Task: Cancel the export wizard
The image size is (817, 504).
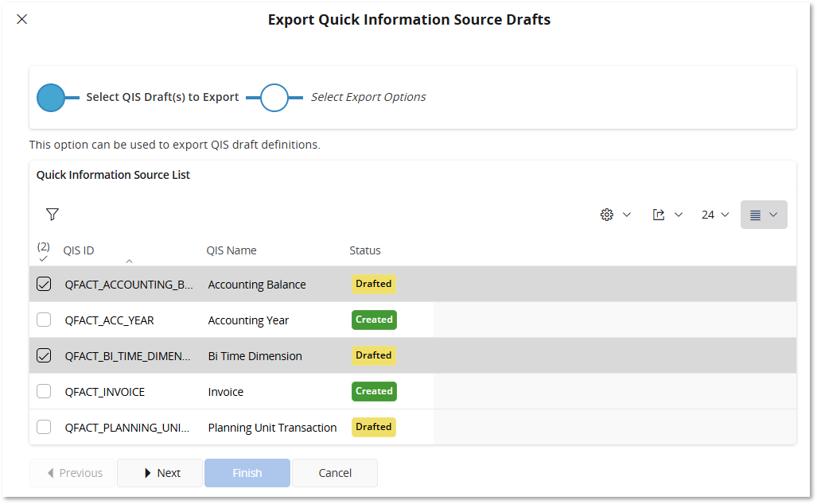Action: (335, 473)
